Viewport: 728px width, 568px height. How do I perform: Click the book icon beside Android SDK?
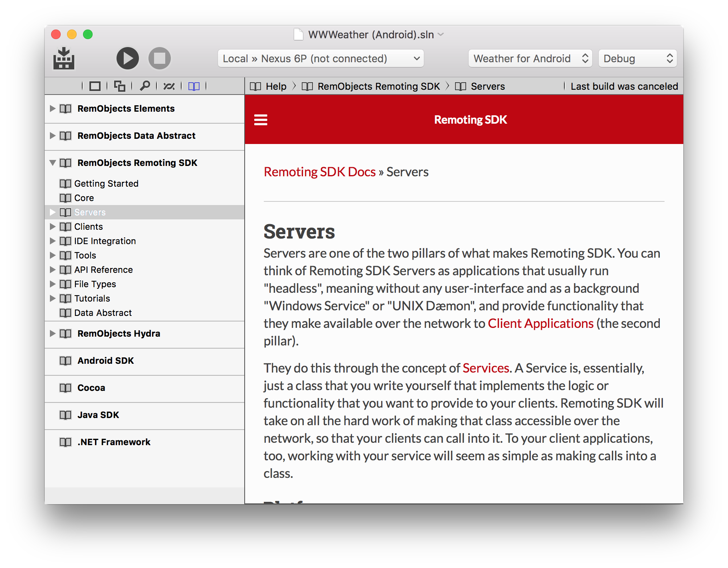(x=65, y=361)
